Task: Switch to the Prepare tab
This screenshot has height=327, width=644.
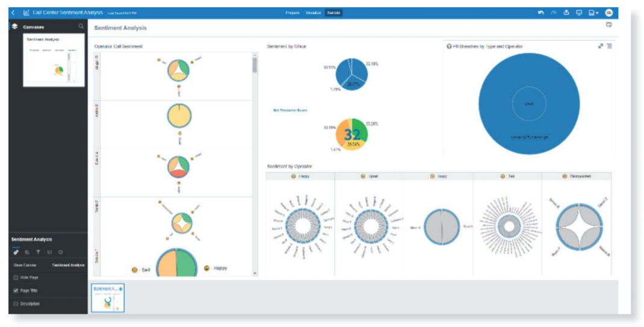Action: coord(293,13)
